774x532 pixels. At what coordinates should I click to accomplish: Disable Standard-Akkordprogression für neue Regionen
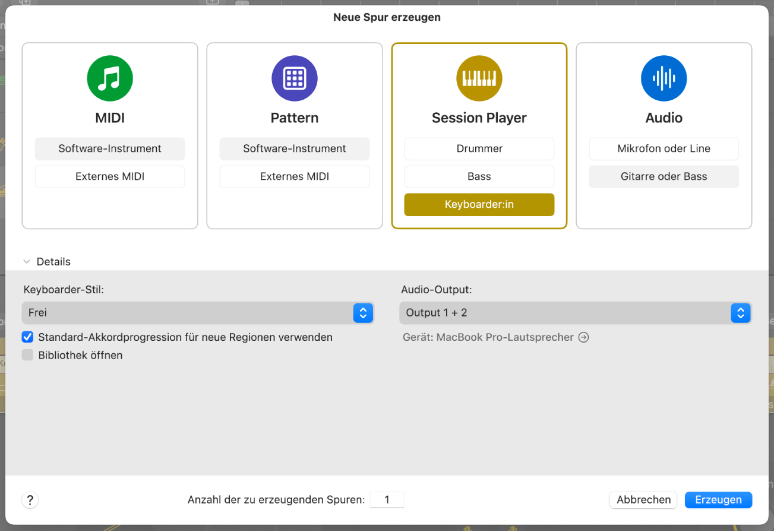click(27, 337)
